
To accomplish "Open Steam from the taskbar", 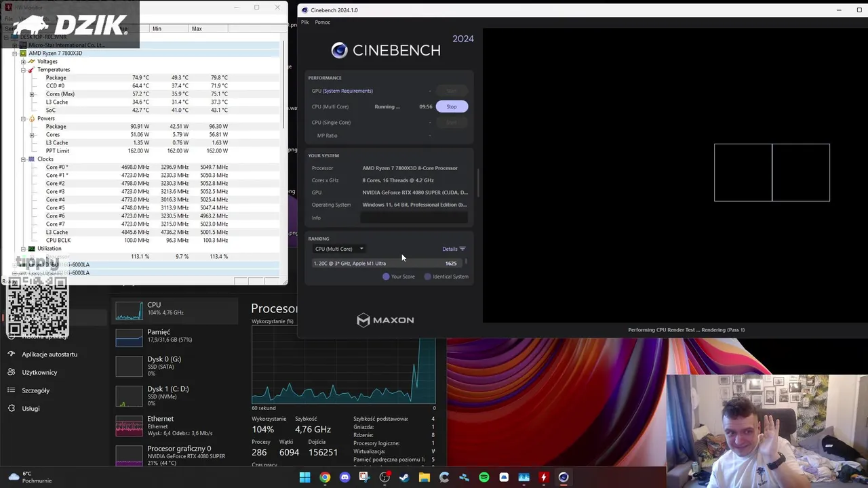I will point(404,477).
